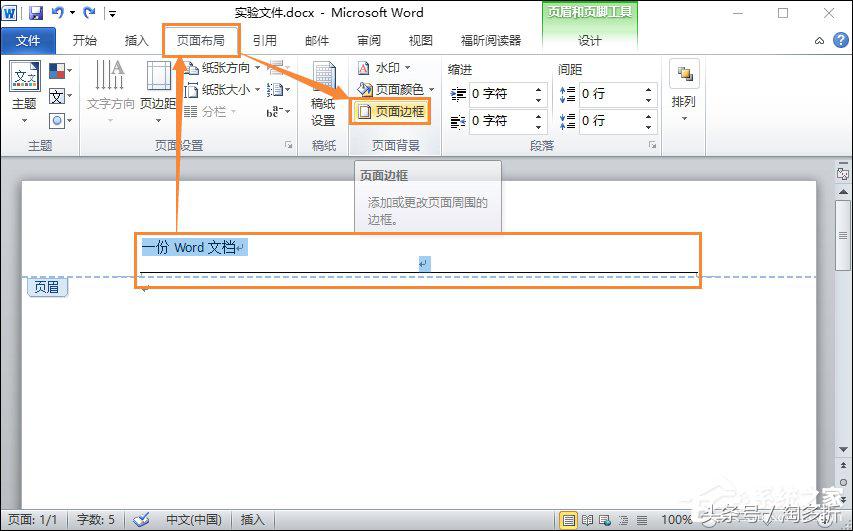Screen dimensions: 853x531
Task: Open theme fonts dropdown
Action: pos(60,96)
